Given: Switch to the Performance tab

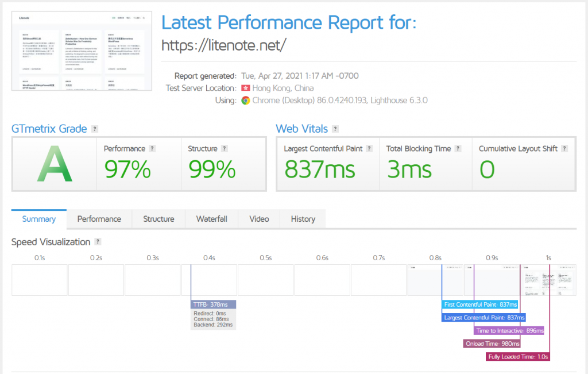Looking at the screenshot, I should tap(99, 219).
